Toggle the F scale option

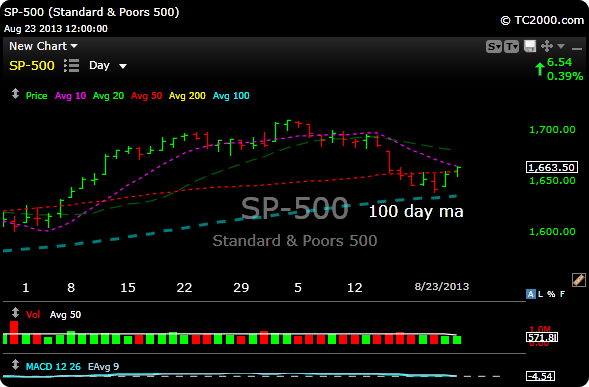pos(562,294)
